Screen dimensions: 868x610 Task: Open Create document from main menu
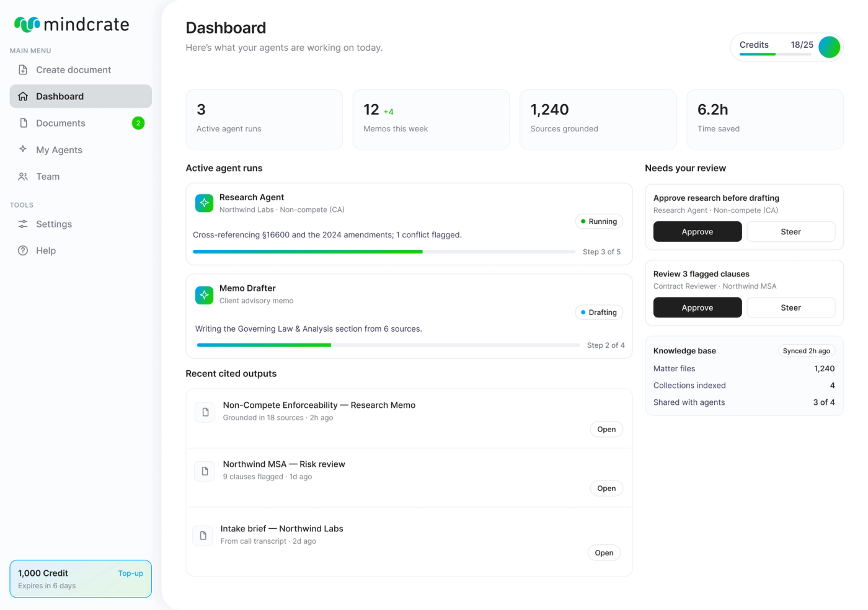click(x=81, y=70)
